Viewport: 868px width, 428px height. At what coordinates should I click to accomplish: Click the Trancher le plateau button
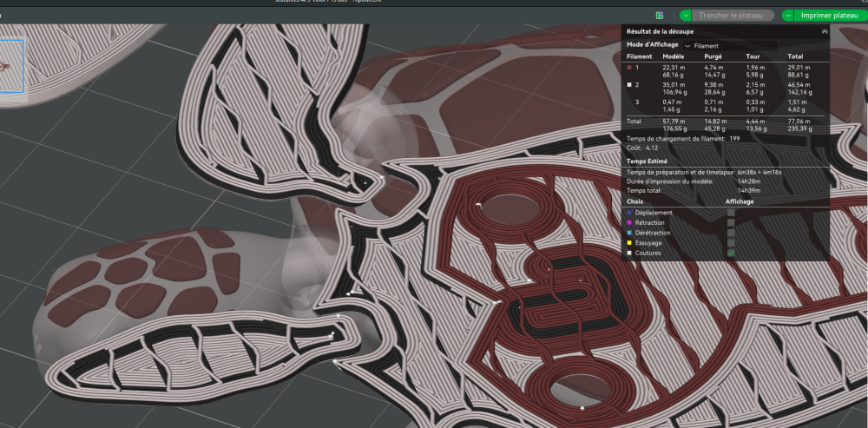[x=731, y=16]
